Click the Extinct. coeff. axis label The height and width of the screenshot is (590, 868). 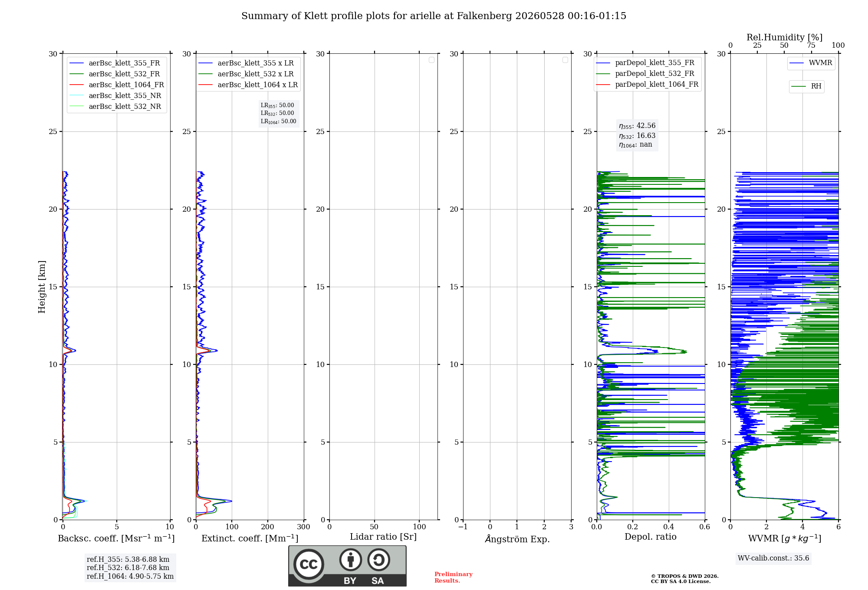tap(250, 538)
